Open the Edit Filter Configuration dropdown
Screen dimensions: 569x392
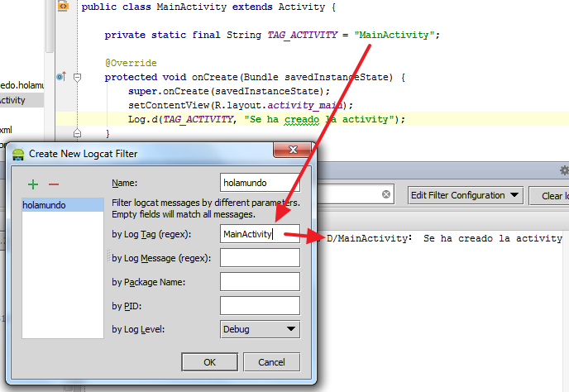(466, 195)
